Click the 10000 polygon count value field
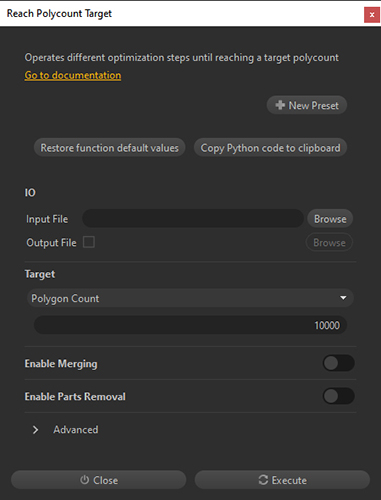This screenshot has height=500, width=381. (x=190, y=325)
